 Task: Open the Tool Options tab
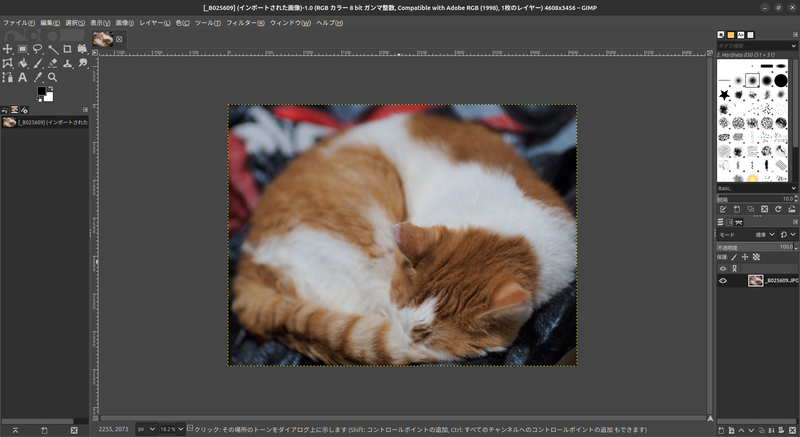coord(24,110)
